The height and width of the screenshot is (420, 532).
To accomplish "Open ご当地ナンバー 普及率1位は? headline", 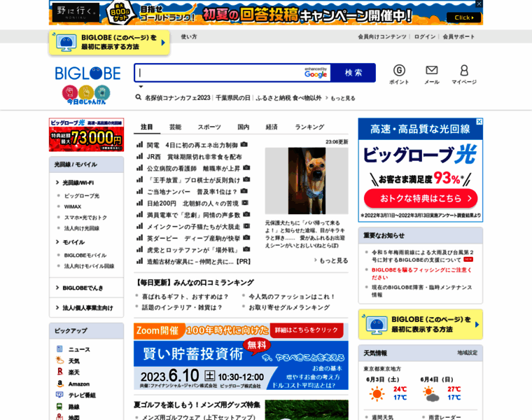I will point(192,192).
